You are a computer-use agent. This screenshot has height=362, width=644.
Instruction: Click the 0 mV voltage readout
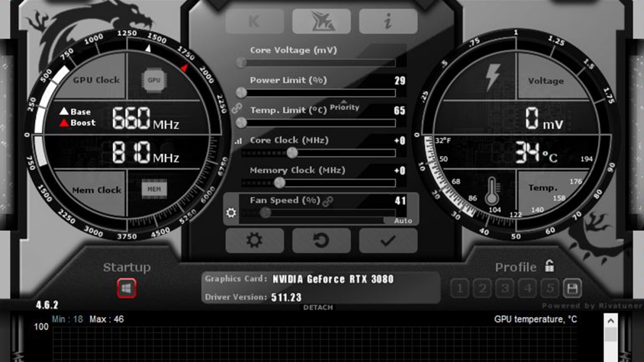pyautogui.click(x=544, y=119)
